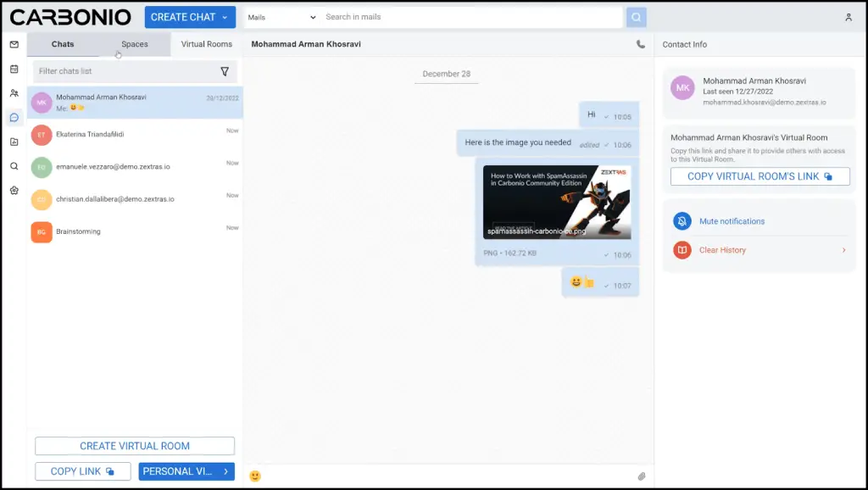This screenshot has height=490, width=868.
Task: Switch to the Spaces tab
Action: tap(135, 44)
